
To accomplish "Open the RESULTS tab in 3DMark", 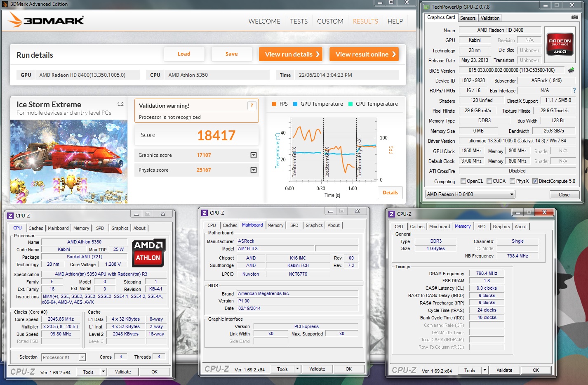I will click(365, 21).
